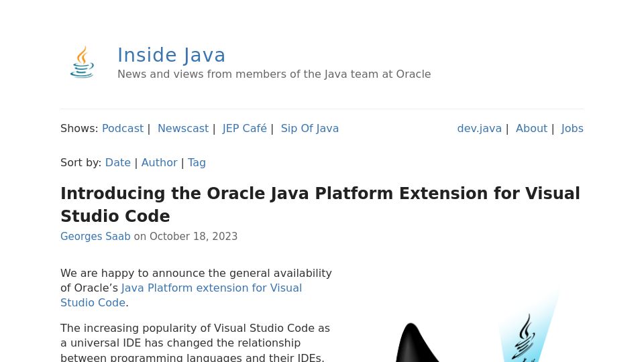Open the Inside Java site title link
This screenshot has width=644, height=362.
tap(171, 55)
